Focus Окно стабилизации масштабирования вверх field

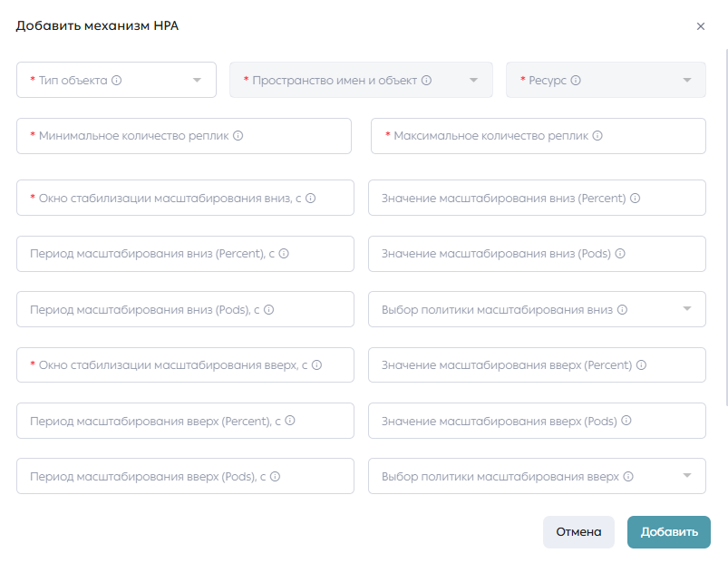tap(185, 364)
